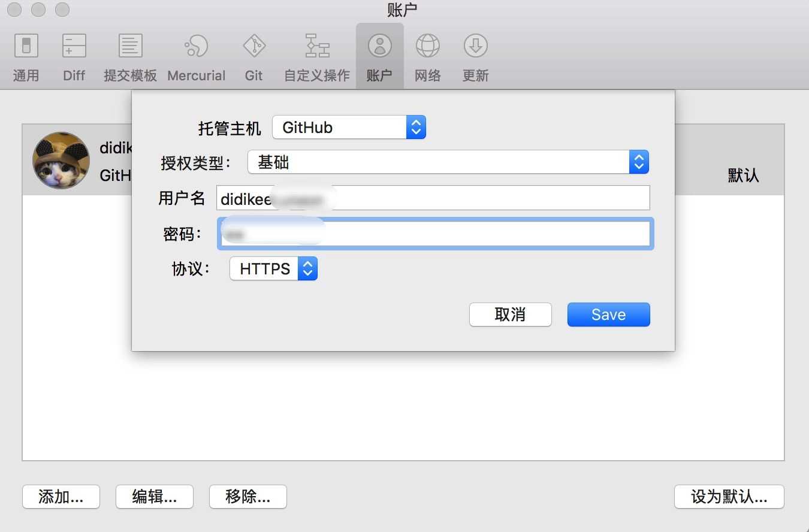
Task: Select the cat avatar account thumbnail
Action: pyautogui.click(x=61, y=160)
